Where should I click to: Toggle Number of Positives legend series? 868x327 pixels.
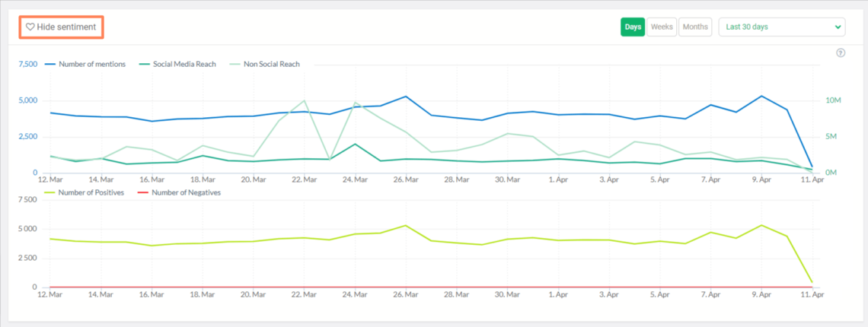click(x=85, y=192)
